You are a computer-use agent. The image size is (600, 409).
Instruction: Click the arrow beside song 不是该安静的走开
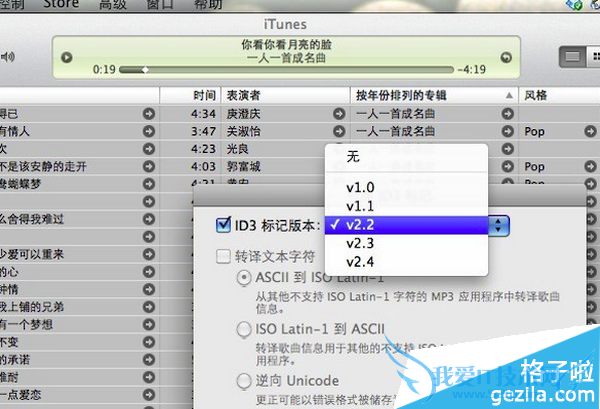pos(149,166)
